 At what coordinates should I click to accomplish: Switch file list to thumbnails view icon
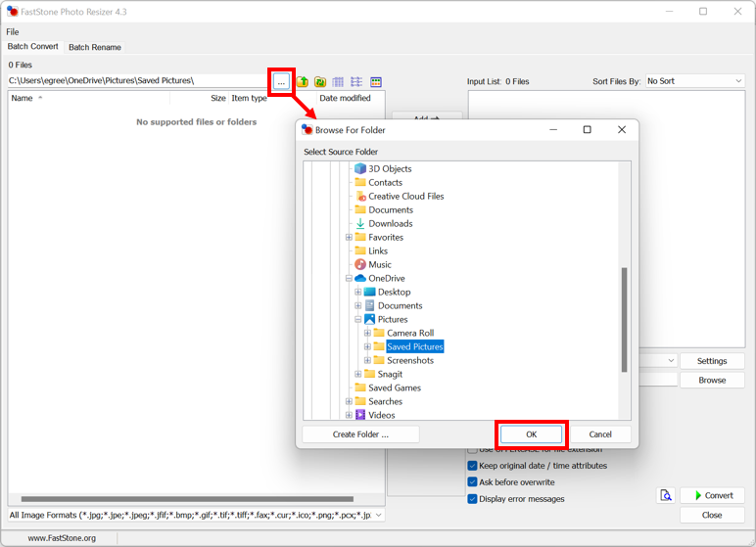[x=376, y=82]
